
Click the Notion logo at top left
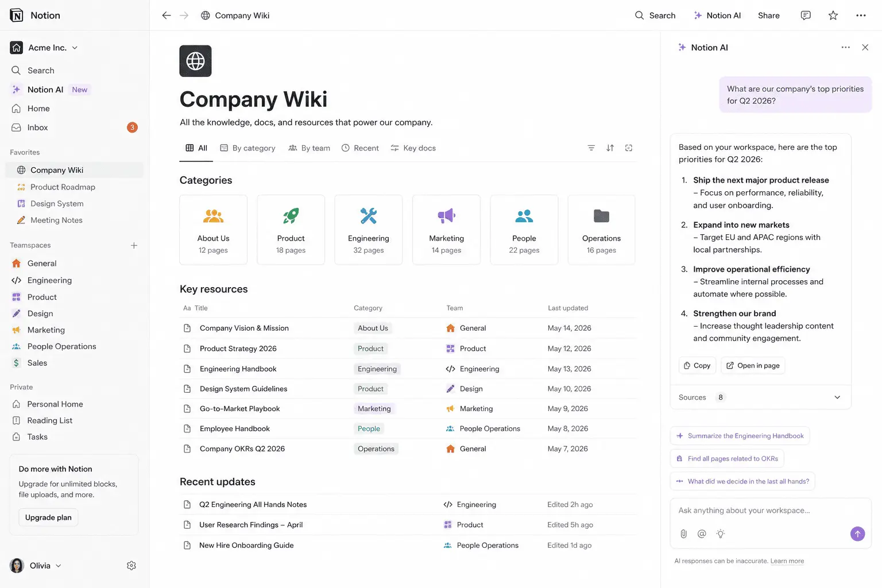click(17, 16)
